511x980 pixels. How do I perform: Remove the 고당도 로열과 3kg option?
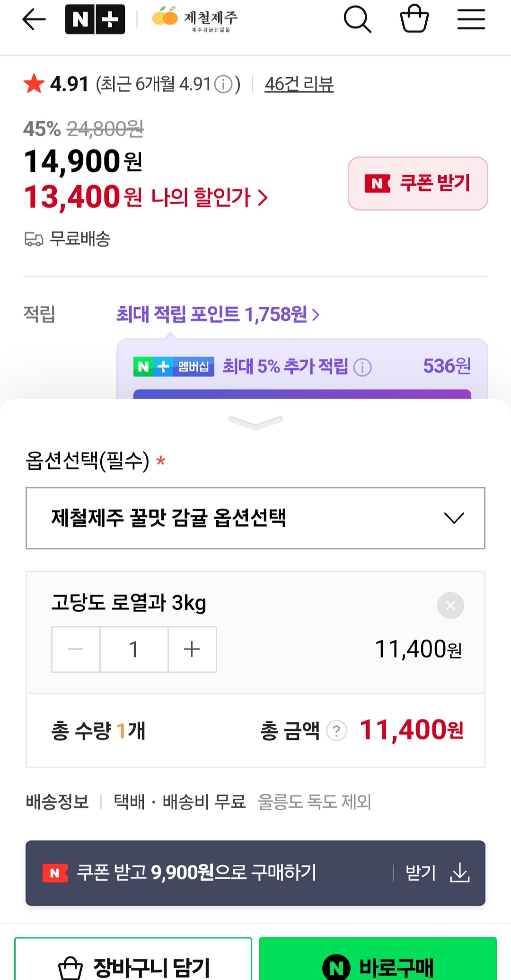tap(450, 605)
